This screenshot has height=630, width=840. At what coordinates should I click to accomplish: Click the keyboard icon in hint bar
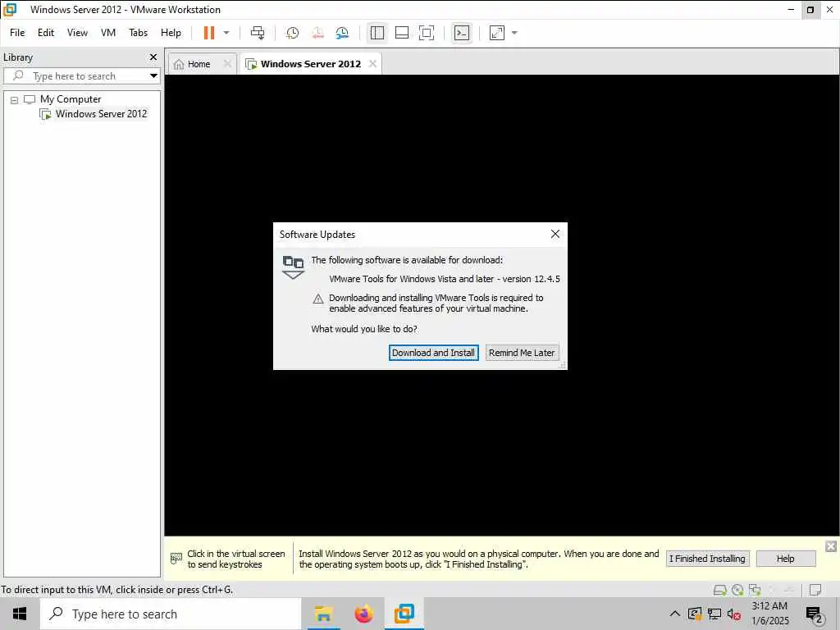pyautogui.click(x=176, y=559)
